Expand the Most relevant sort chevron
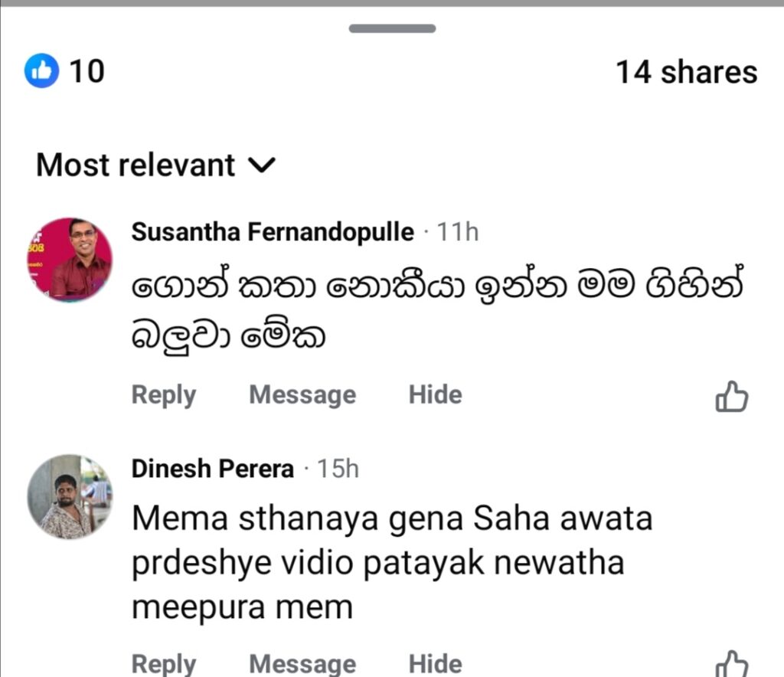 [263, 165]
